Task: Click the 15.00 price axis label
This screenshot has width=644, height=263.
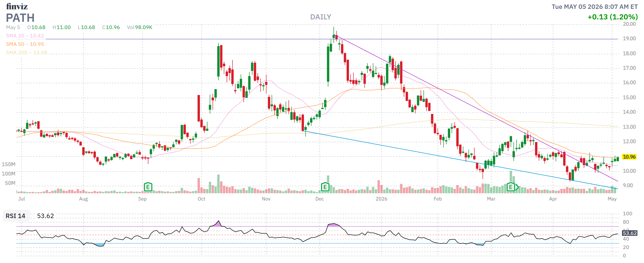Action: point(629,97)
